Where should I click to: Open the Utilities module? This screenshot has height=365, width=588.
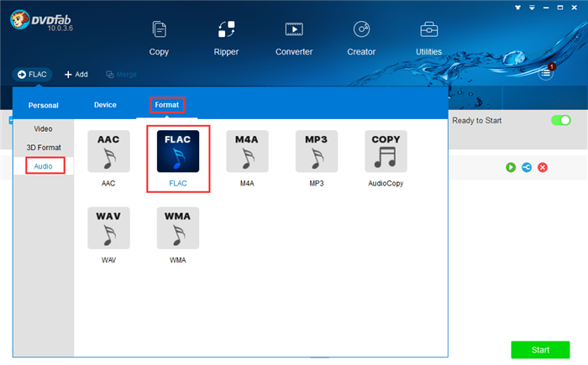(428, 38)
